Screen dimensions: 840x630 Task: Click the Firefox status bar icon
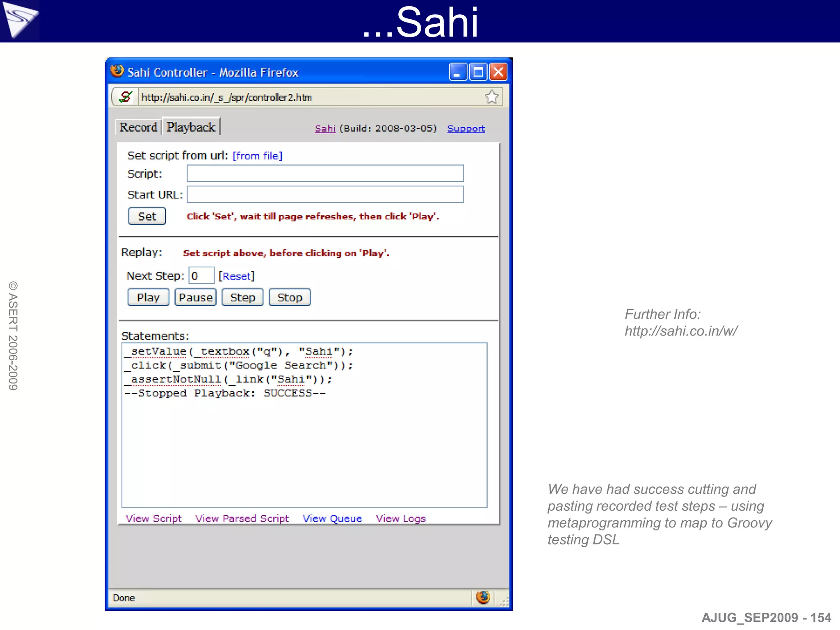tap(483, 597)
